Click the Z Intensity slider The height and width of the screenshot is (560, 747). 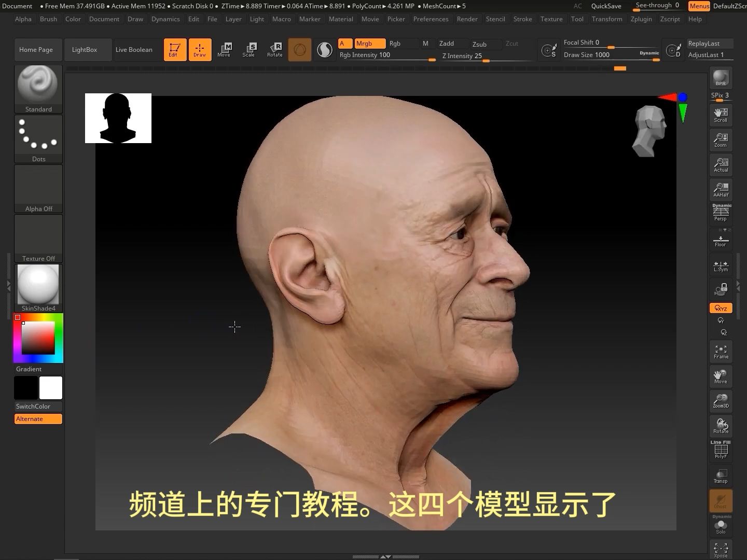pyautogui.click(x=487, y=56)
